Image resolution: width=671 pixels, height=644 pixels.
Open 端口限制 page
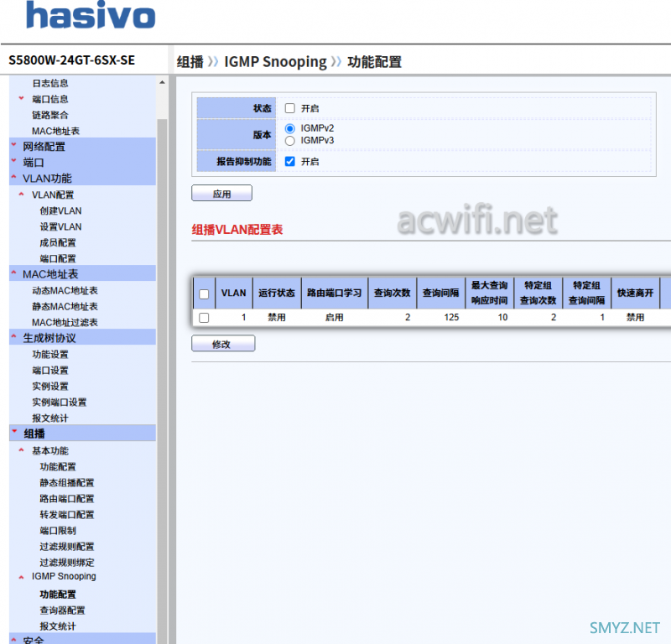[x=58, y=531]
